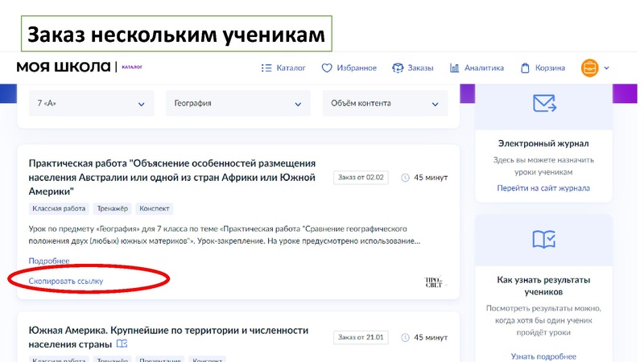Viewport: 644px width, 362px height.
Task: Click the Аналитика bar chart icon
Action: click(x=454, y=68)
